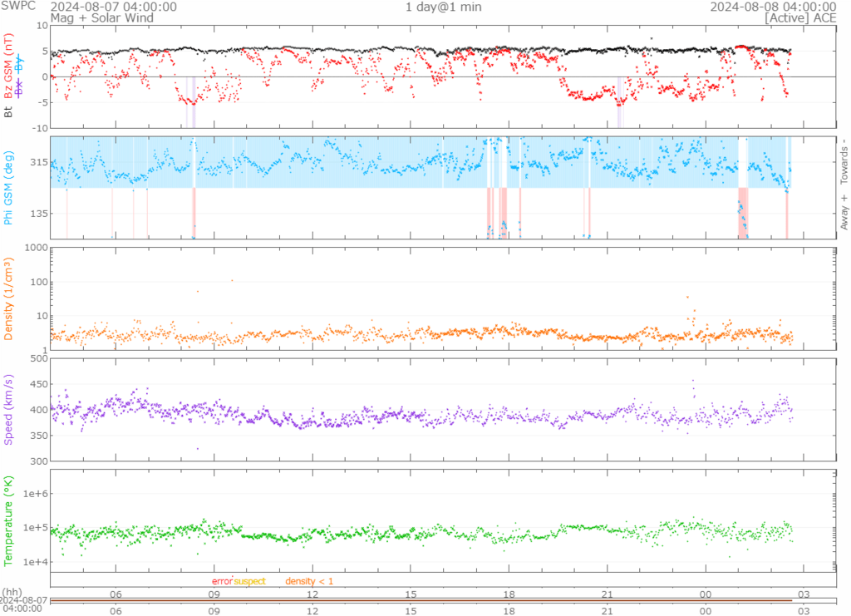Open the '[Active] ACE' spacecraft source selector
Screen dimensions: 851x616
tap(800, 17)
